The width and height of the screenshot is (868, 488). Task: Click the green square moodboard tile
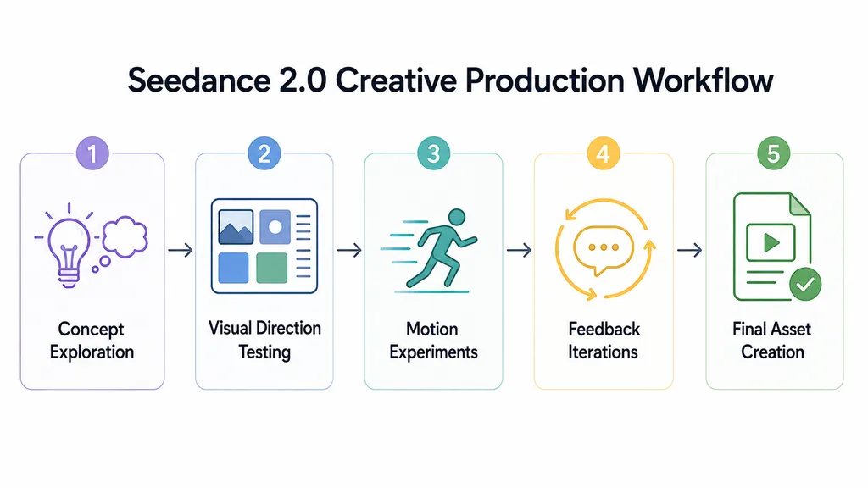pos(272,268)
